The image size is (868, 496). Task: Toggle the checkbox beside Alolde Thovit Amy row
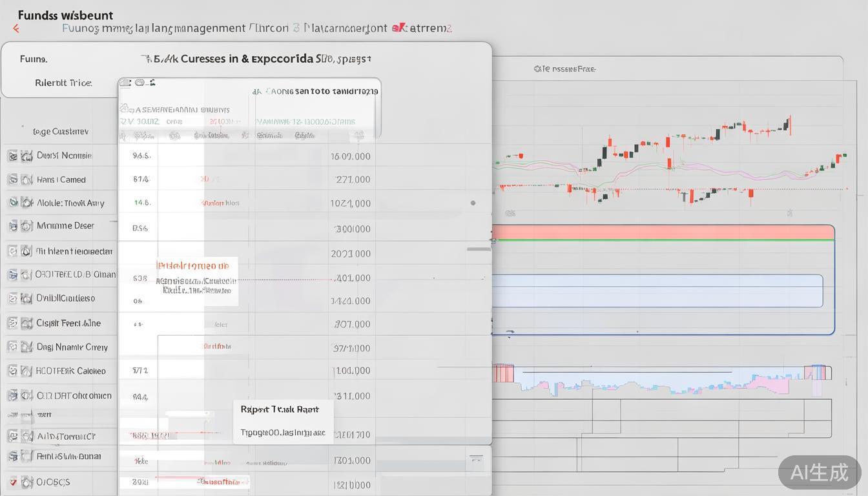click(x=12, y=203)
